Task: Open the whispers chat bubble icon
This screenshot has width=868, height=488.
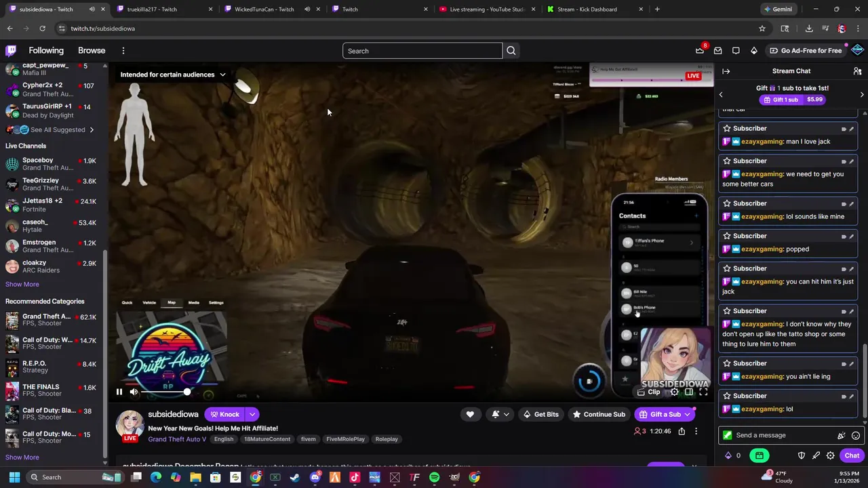Action: 736,51
